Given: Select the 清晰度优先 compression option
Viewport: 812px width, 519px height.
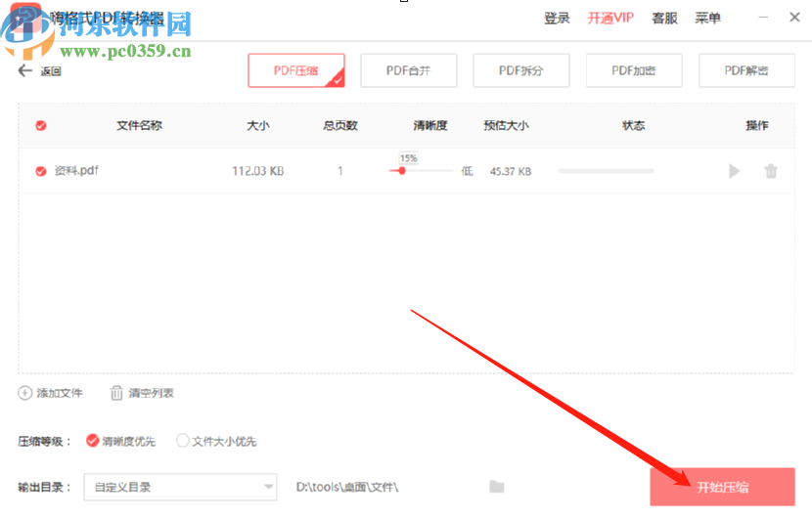Looking at the screenshot, I should (93, 441).
